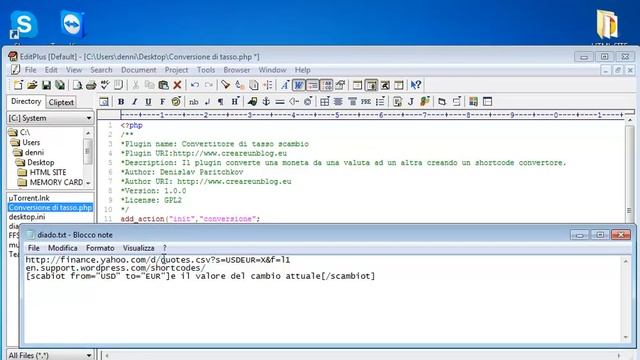
Task: Open Notepad Visualizza menu
Action: (139, 248)
